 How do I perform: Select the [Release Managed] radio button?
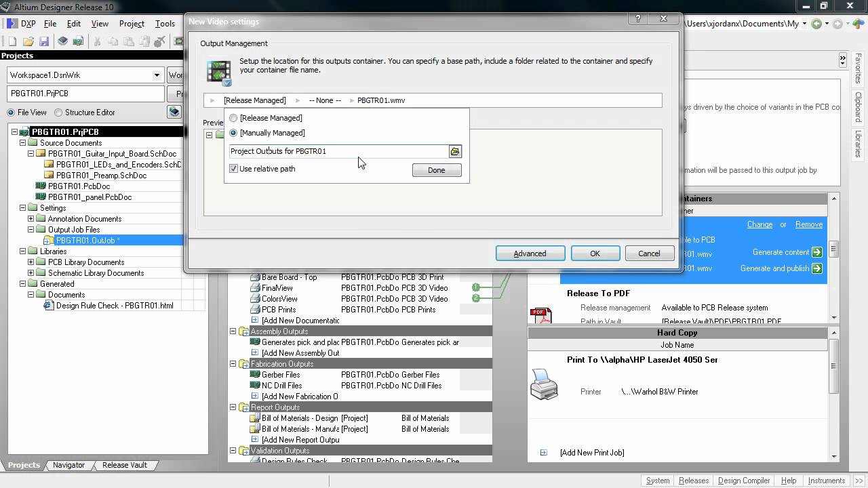tap(233, 118)
